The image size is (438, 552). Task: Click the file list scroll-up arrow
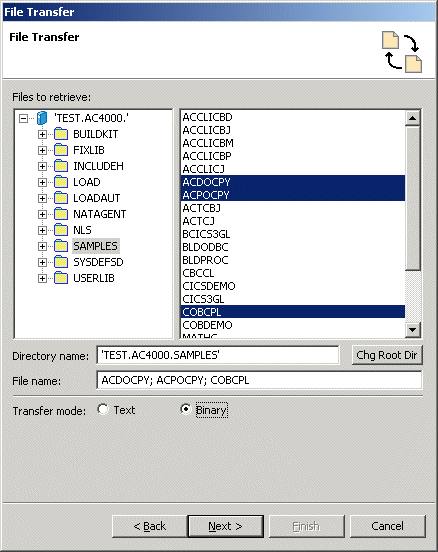[x=412, y=118]
